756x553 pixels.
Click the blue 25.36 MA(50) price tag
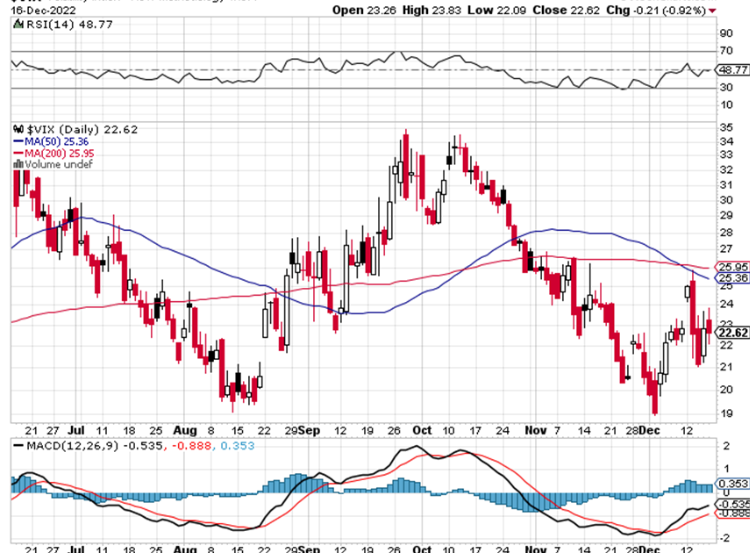point(731,278)
